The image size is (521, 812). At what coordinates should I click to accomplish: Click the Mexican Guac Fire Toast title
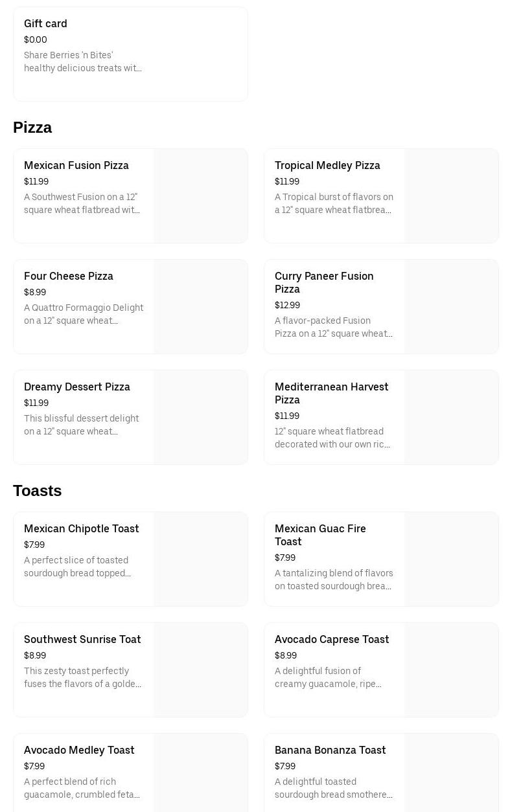[320, 535]
